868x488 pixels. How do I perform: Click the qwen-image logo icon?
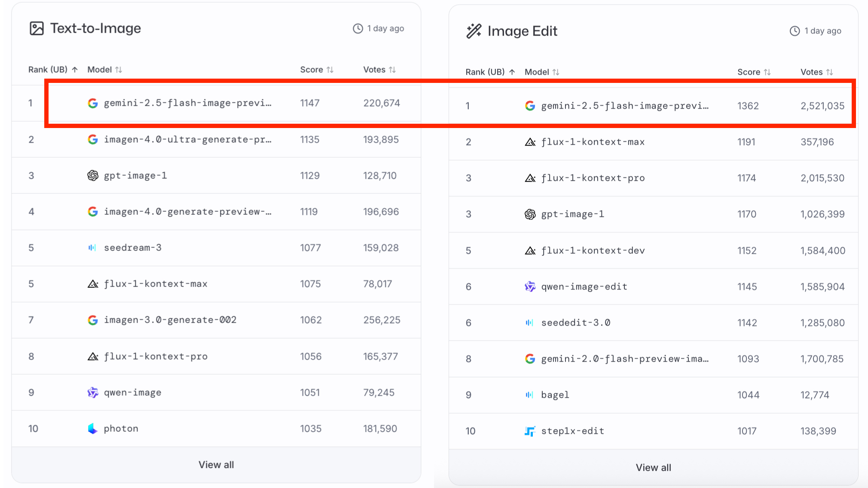[x=93, y=392]
